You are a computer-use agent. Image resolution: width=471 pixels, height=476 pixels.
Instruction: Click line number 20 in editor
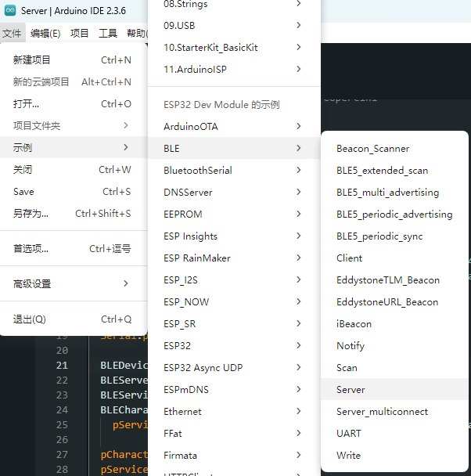tap(62, 350)
